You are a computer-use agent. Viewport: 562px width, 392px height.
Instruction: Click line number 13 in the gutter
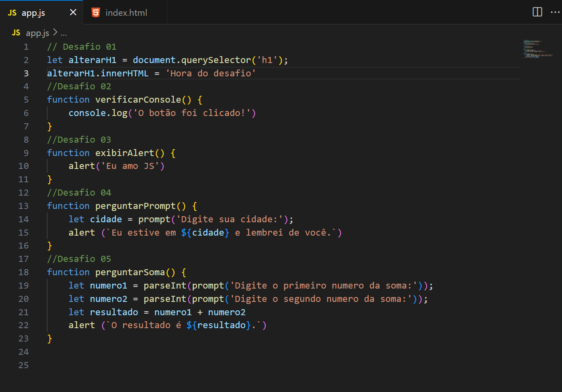pyautogui.click(x=23, y=206)
